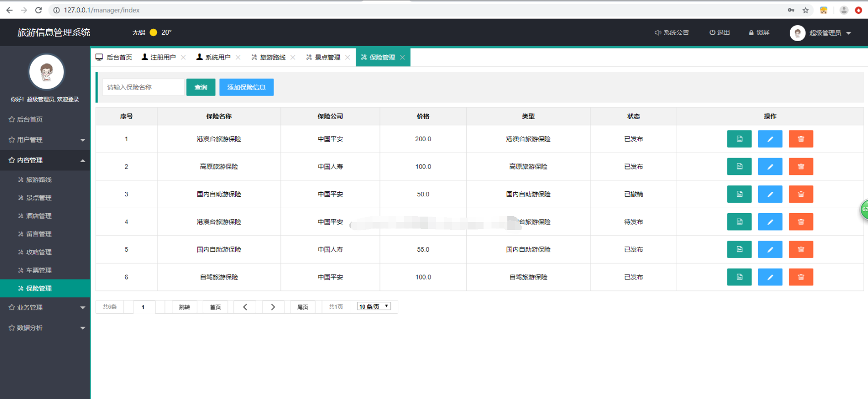Click the 添加保险信息 button

tap(246, 87)
